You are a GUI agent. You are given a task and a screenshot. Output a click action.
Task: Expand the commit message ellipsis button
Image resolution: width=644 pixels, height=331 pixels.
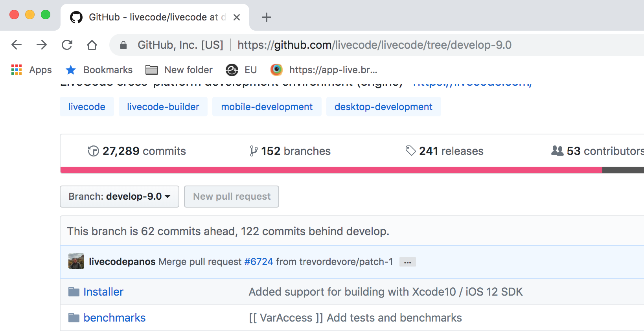tap(407, 262)
